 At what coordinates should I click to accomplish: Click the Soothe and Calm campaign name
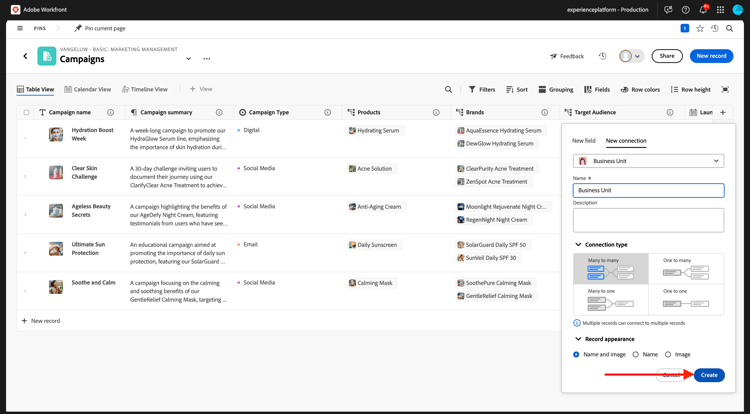pyautogui.click(x=93, y=283)
